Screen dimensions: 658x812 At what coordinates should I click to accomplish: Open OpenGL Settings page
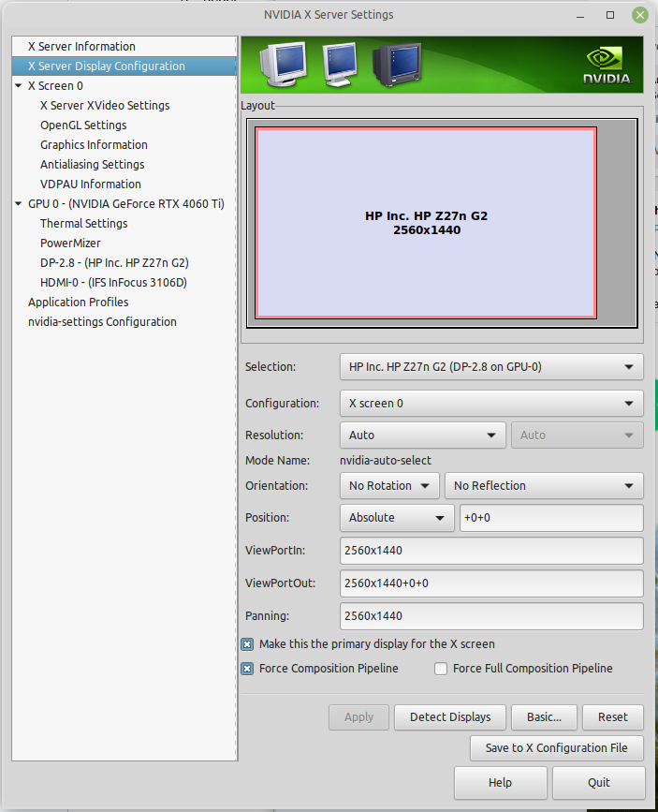(x=83, y=125)
